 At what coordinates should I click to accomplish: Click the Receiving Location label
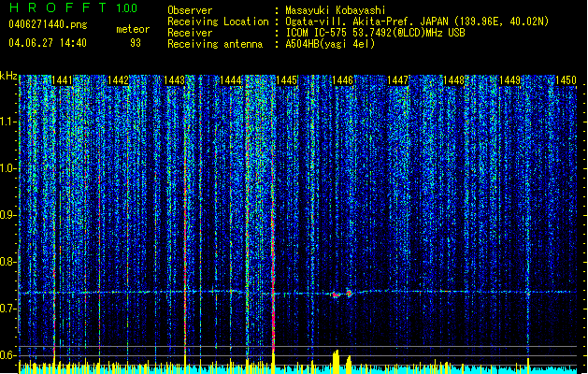[x=218, y=22]
